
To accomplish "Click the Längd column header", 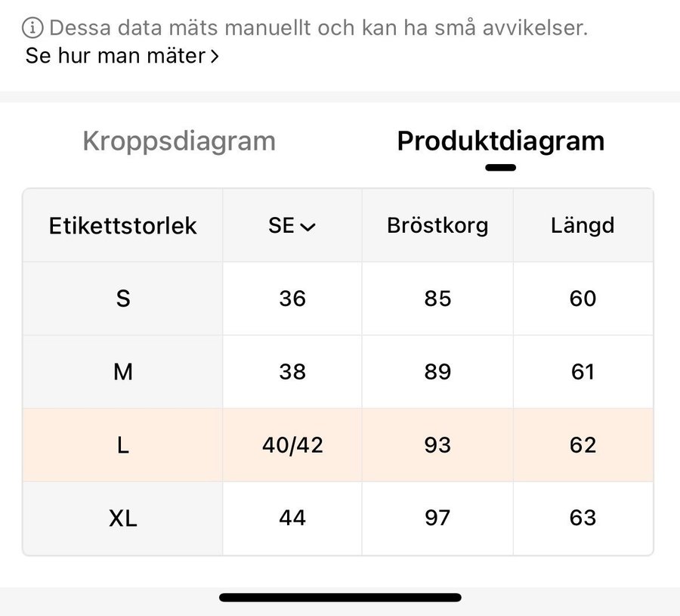I will point(583,225).
